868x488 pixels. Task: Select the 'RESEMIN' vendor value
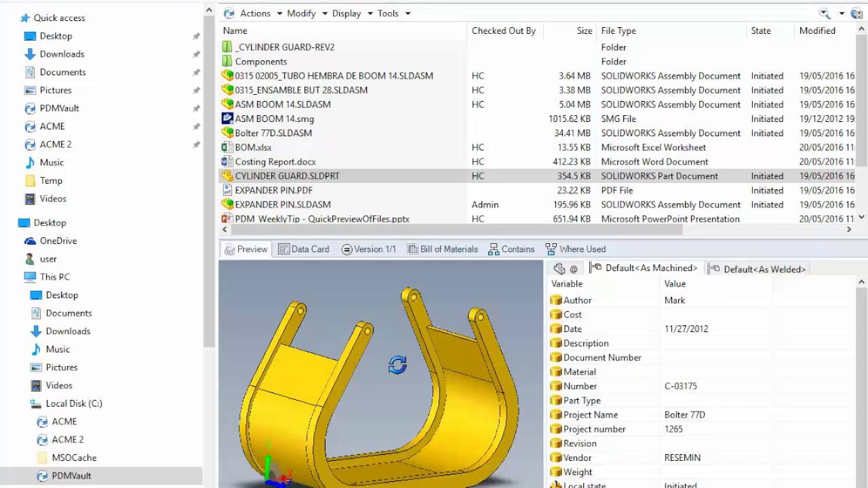click(x=683, y=457)
